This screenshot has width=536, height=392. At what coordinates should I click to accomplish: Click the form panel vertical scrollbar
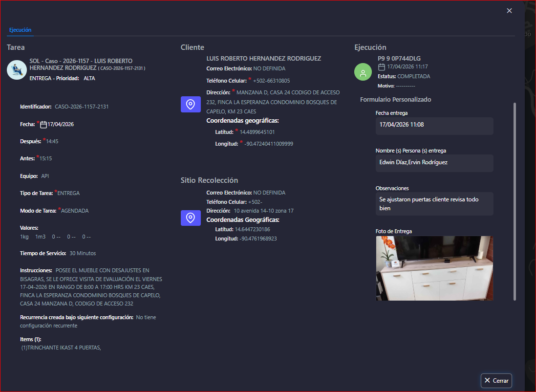pyautogui.click(x=514, y=200)
